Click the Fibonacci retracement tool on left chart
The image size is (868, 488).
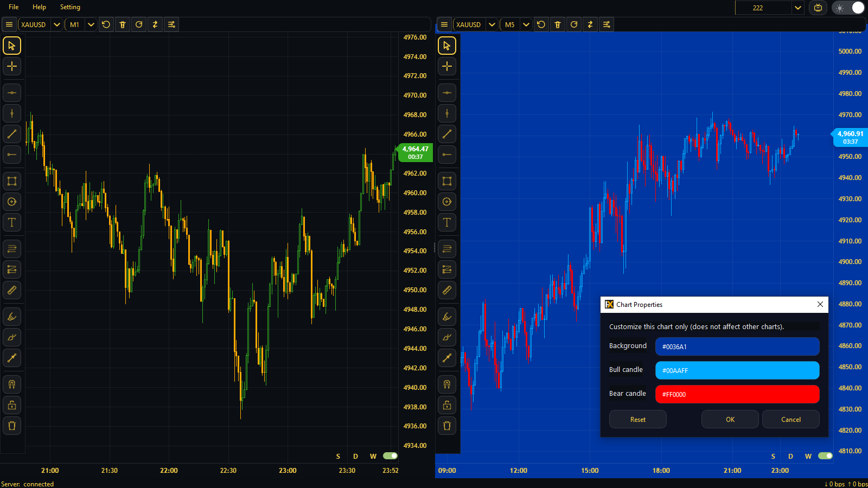coord(12,249)
